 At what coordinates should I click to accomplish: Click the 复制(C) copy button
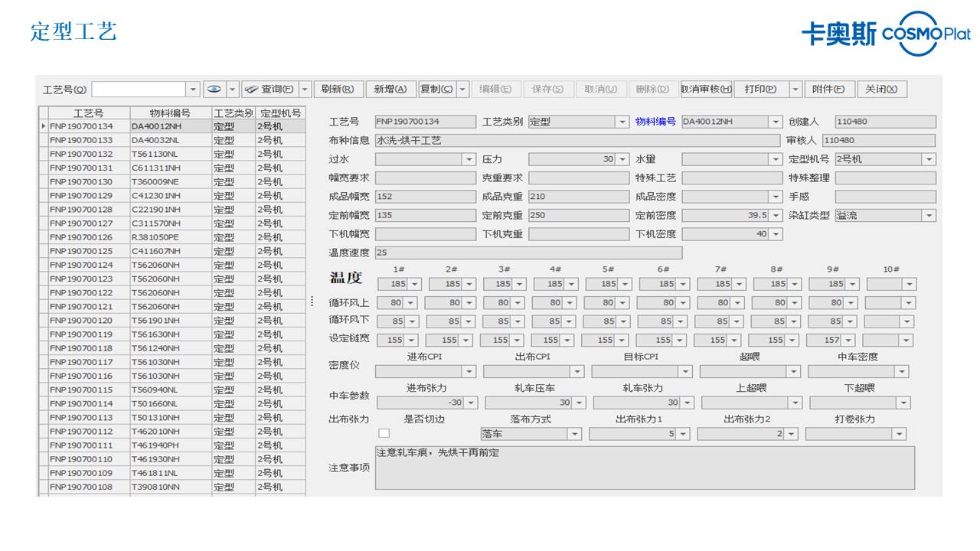point(436,90)
